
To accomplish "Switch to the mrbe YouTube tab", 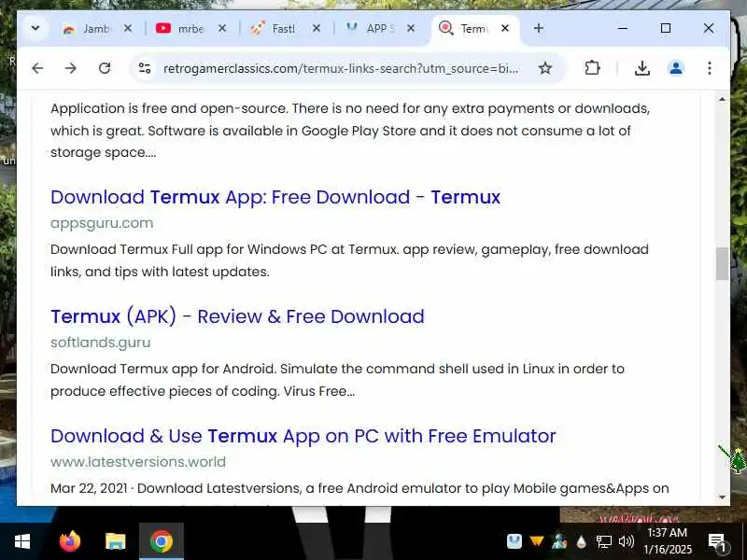I will [x=183, y=29].
